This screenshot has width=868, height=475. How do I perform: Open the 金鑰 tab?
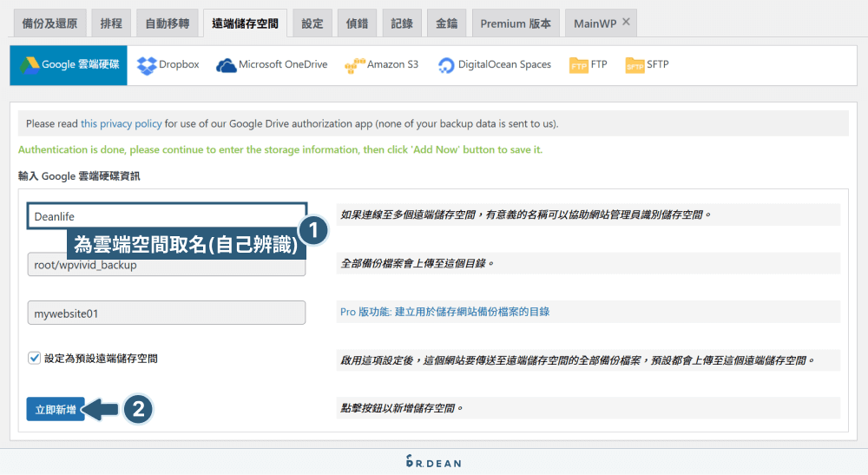(x=447, y=23)
